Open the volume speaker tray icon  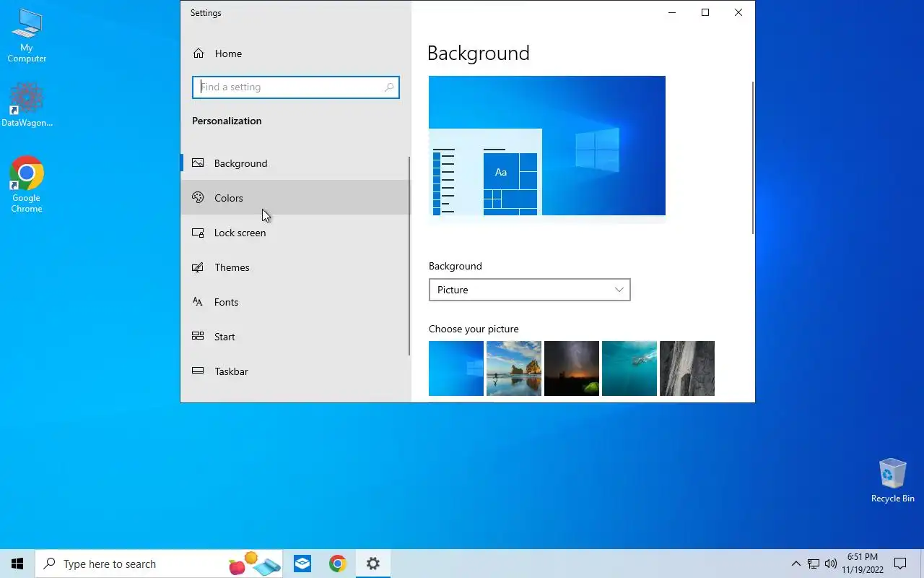point(831,564)
